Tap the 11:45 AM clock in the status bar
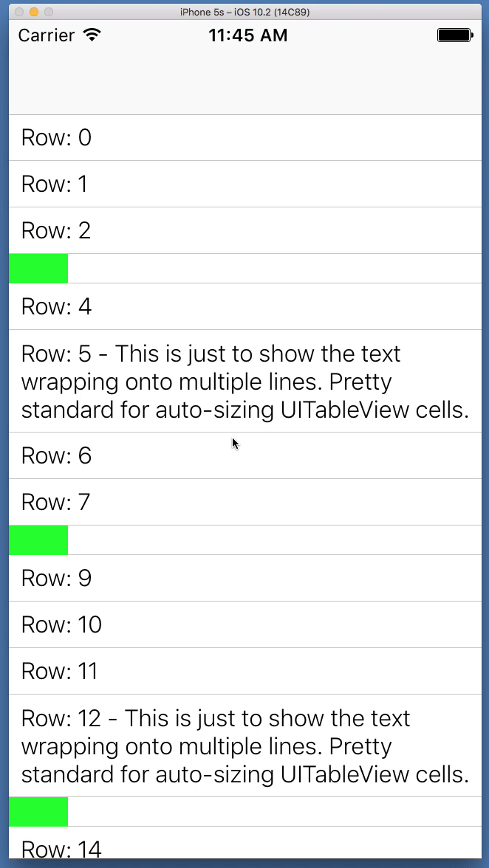This screenshot has height=868, width=489. coord(248,35)
